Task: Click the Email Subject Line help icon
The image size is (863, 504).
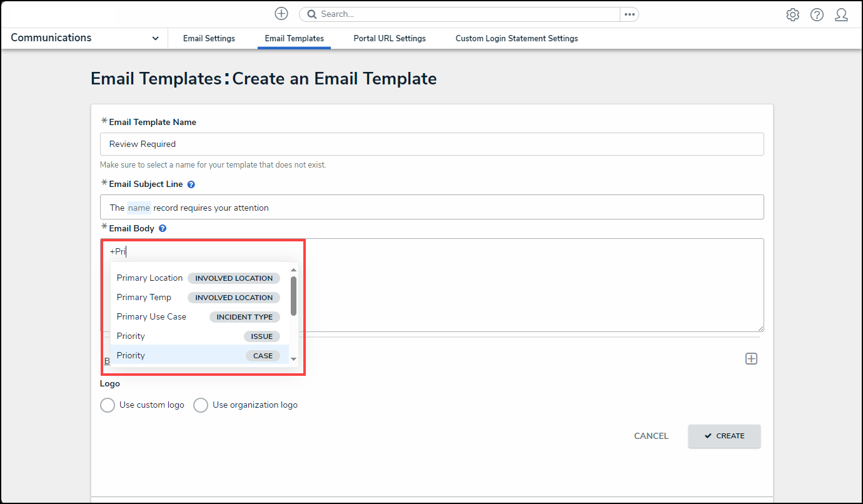Action: click(191, 184)
